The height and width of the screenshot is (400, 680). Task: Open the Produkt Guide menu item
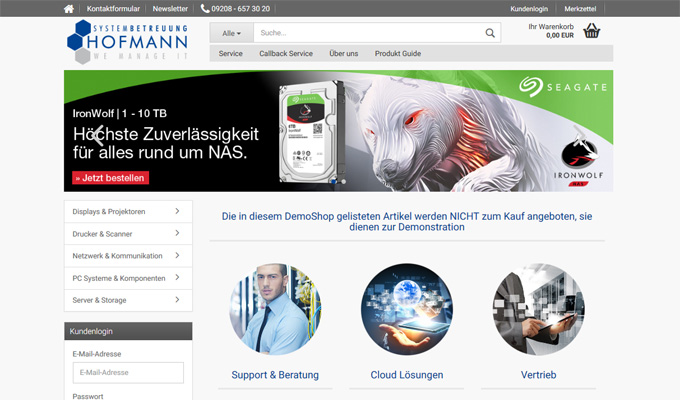point(398,53)
